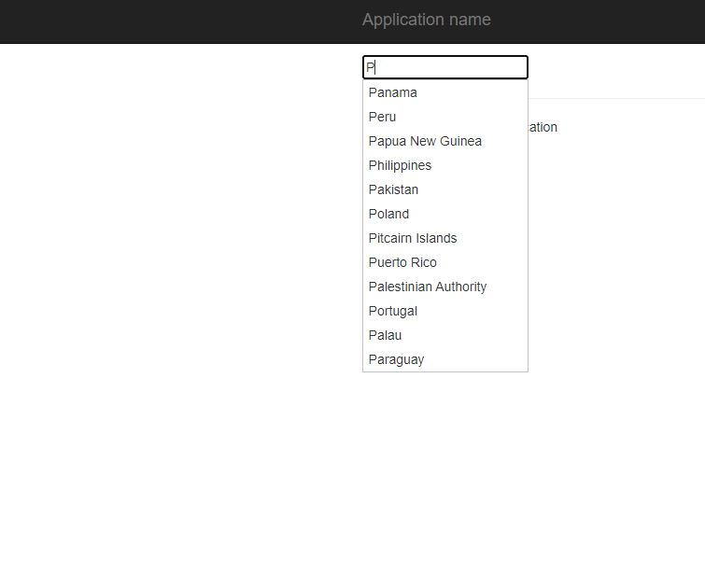
Task: Select the Palestinian Authority suggestion
Action: click(445, 287)
